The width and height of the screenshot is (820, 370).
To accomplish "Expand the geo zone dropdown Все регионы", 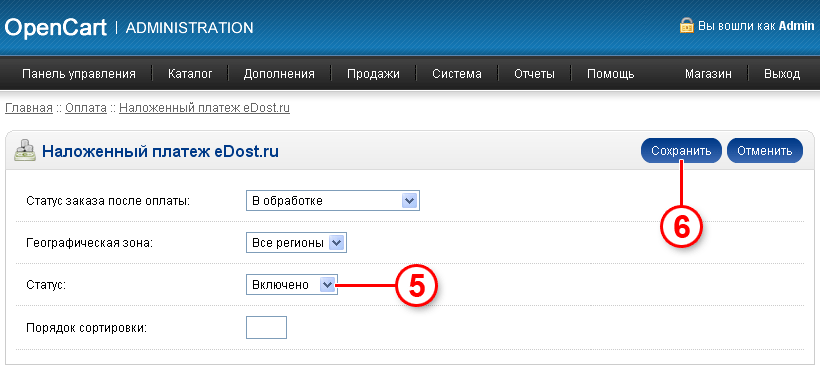I will point(296,243).
